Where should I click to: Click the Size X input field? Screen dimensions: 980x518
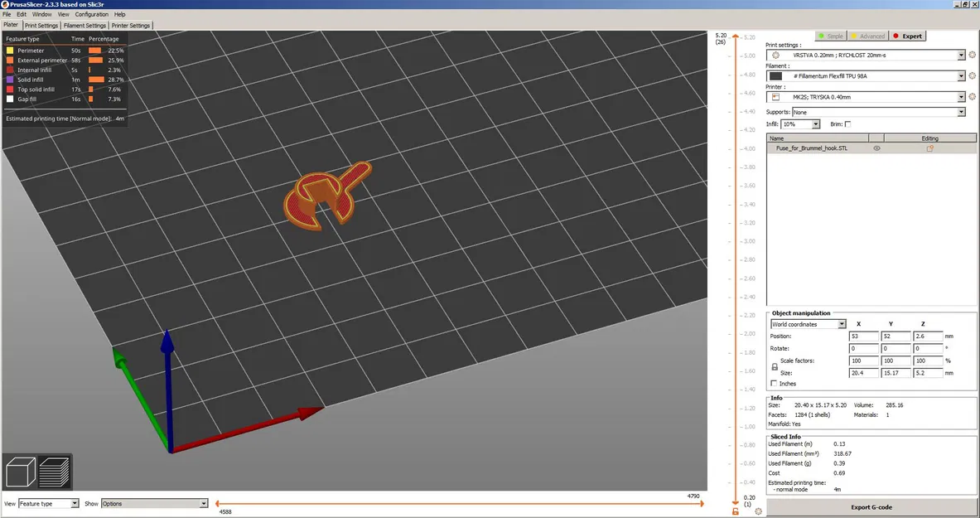click(863, 373)
